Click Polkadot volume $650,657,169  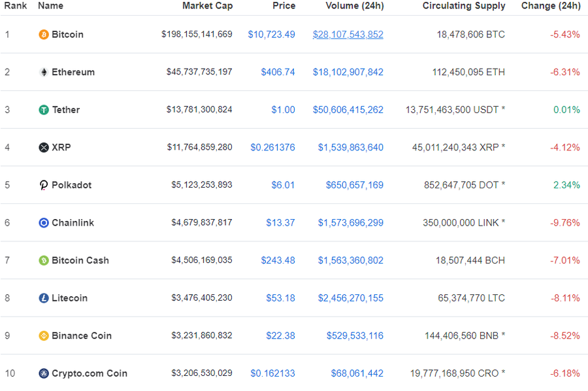click(x=354, y=185)
